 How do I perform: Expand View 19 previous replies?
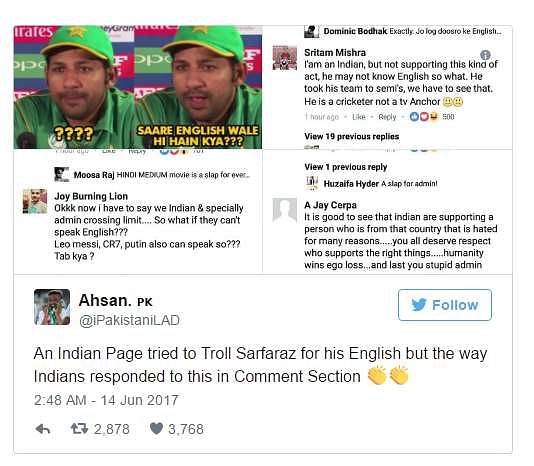pos(351,136)
